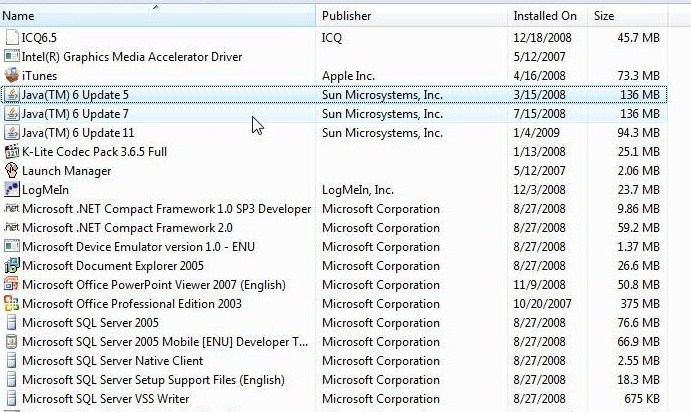Screen dimensions: 691x412
Task: Sort programs by Size column header
Action: pos(604,16)
